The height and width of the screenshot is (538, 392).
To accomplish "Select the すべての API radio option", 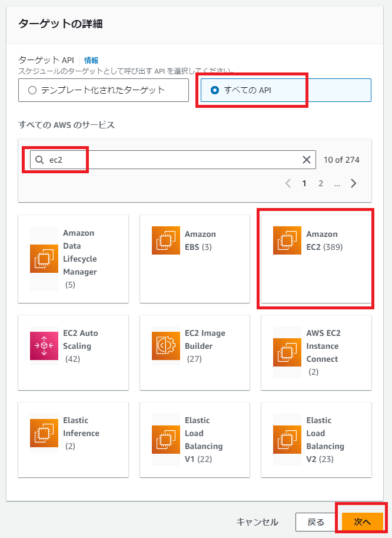I will pyautogui.click(x=215, y=90).
